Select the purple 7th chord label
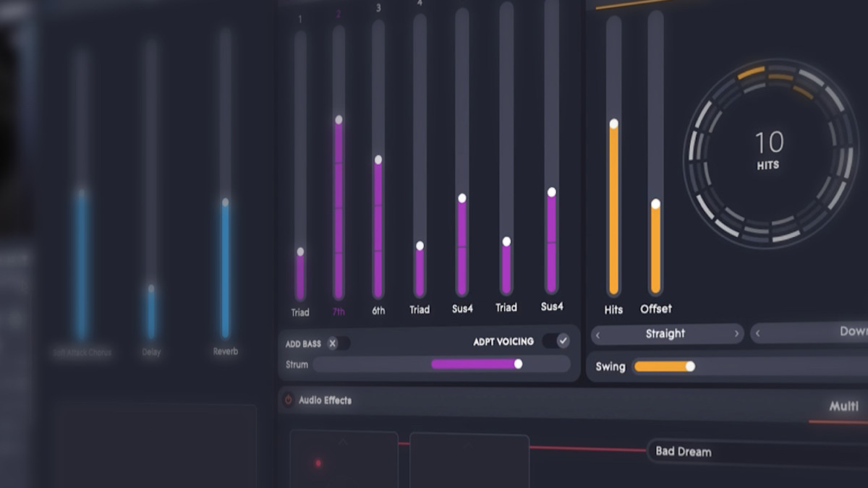The height and width of the screenshot is (488, 868). pyautogui.click(x=339, y=312)
